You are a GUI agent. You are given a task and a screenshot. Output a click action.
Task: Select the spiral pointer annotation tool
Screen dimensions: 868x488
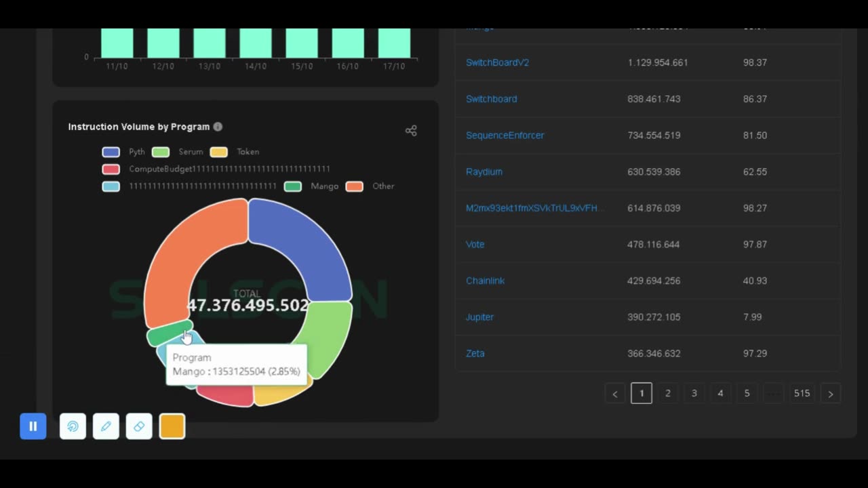tap(73, 426)
